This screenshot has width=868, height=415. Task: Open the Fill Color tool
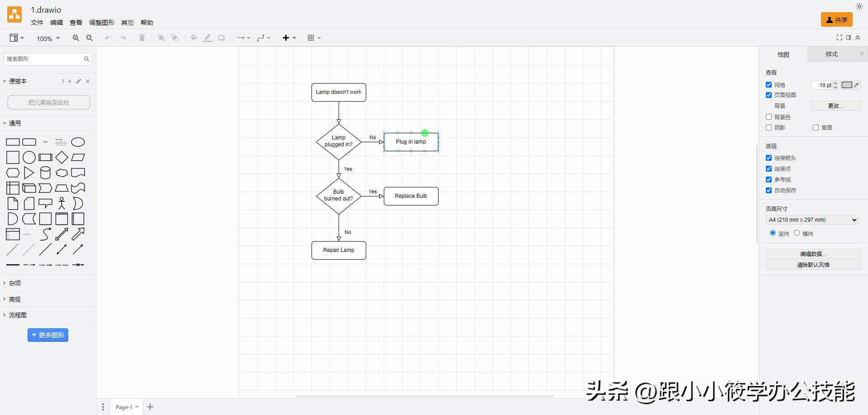click(x=194, y=38)
